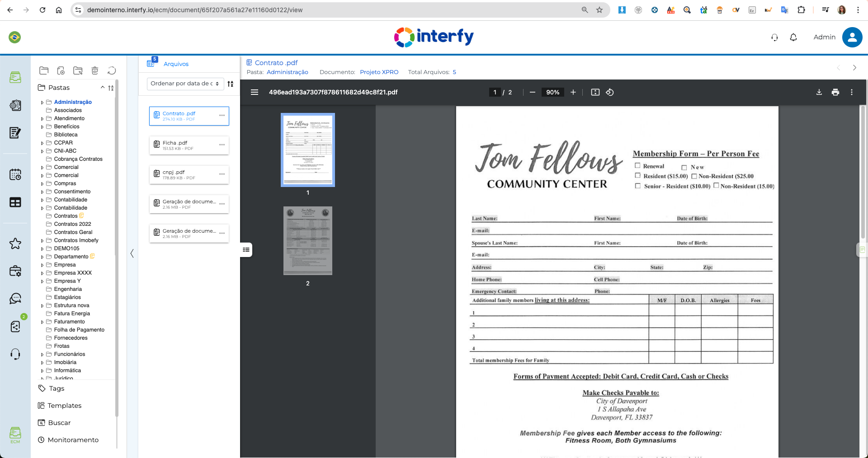Open the table grid sidebar icon
The width and height of the screenshot is (868, 458).
click(15, 202)
